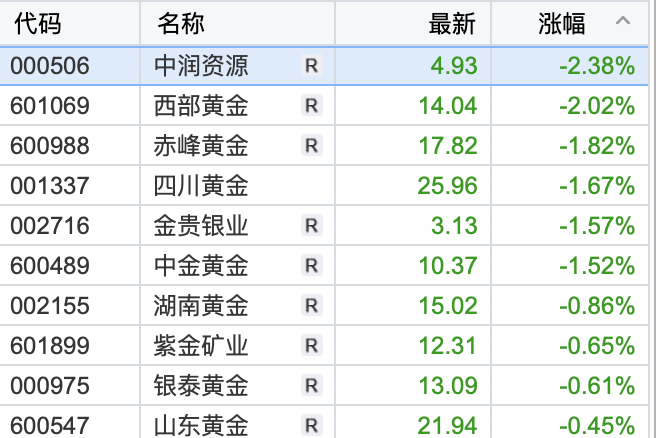The width and height of the screenshot is (656, 438).
Task: Click latest price 15.02
Action: click(448, 305)
